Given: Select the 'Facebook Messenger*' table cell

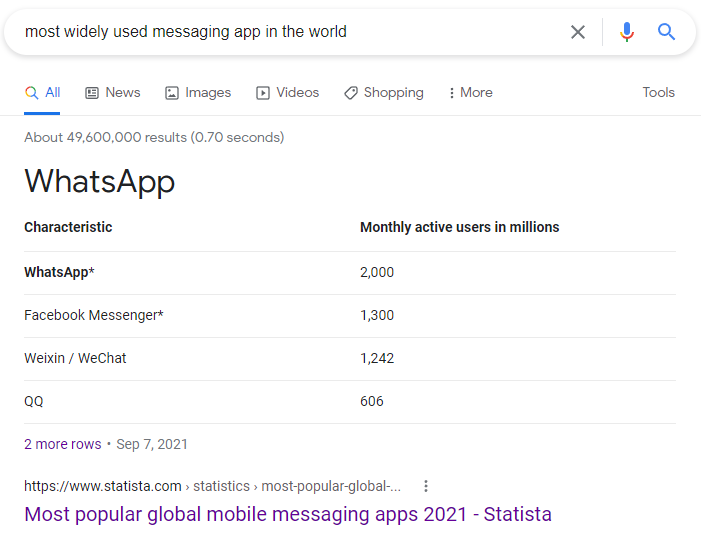Looking at the screenshot, I should [x=94, y=315].
